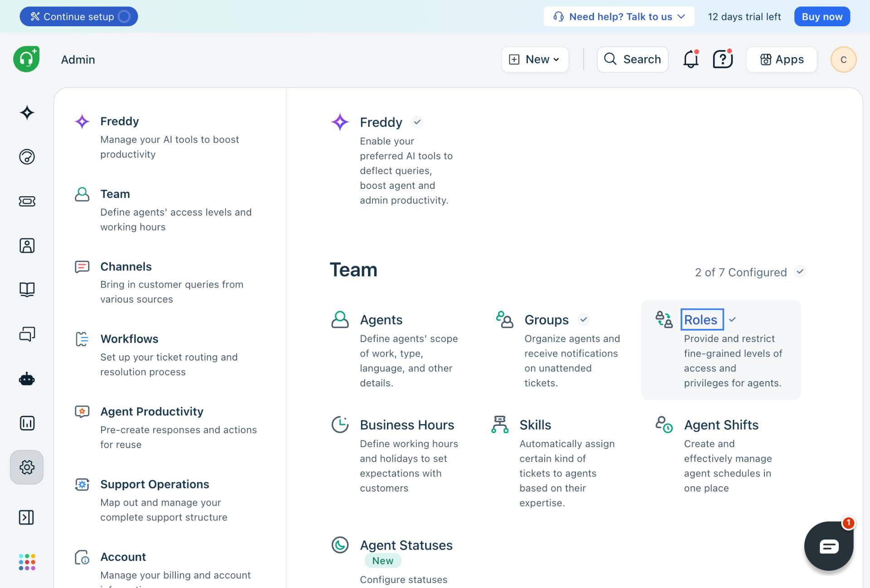Click the New badge under Agent Statuses
Viewport: 870px width, 588px height.
383,561
